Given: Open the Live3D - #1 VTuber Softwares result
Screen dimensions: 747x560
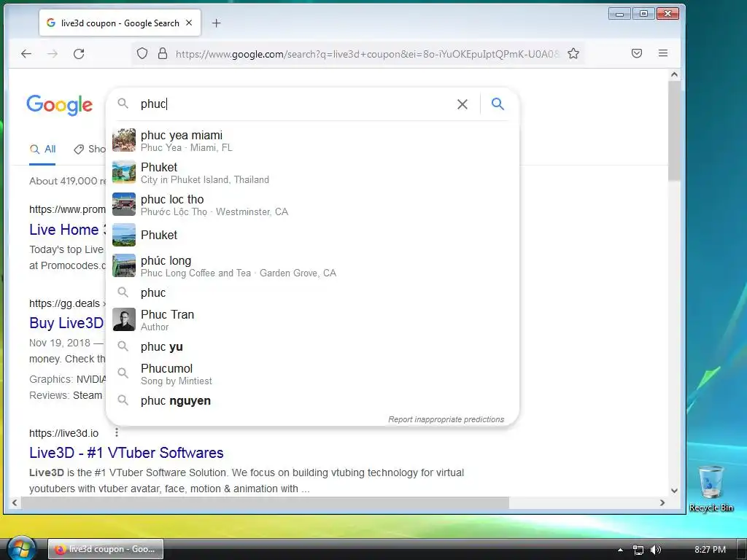Looking at the screenshot, I should [x=126, y=453].
